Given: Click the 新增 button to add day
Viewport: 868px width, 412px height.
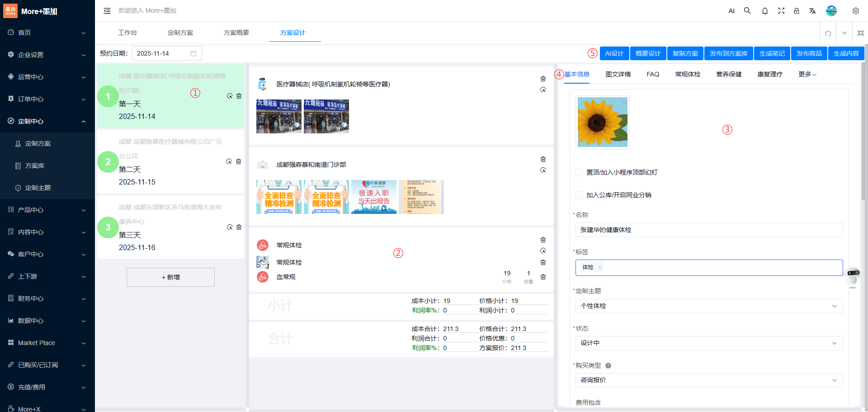Looking at the screenshot, I should (x=170, y=277).
